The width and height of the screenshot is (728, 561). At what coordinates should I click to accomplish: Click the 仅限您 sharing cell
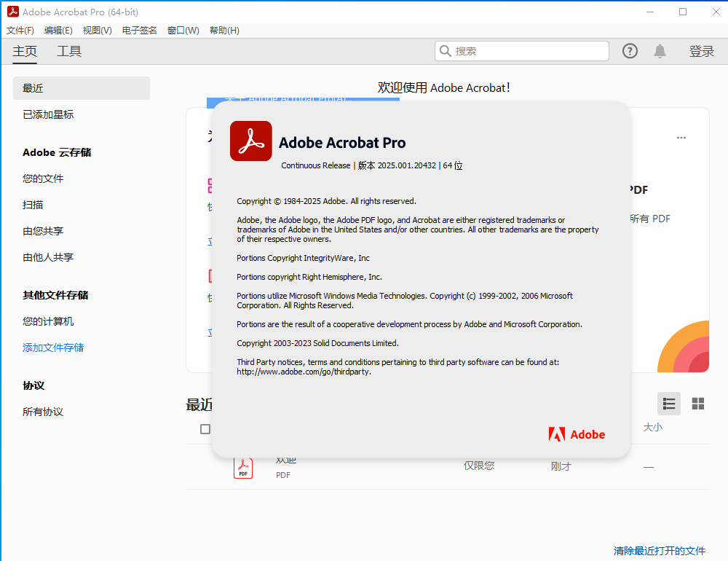click(479, 466)
